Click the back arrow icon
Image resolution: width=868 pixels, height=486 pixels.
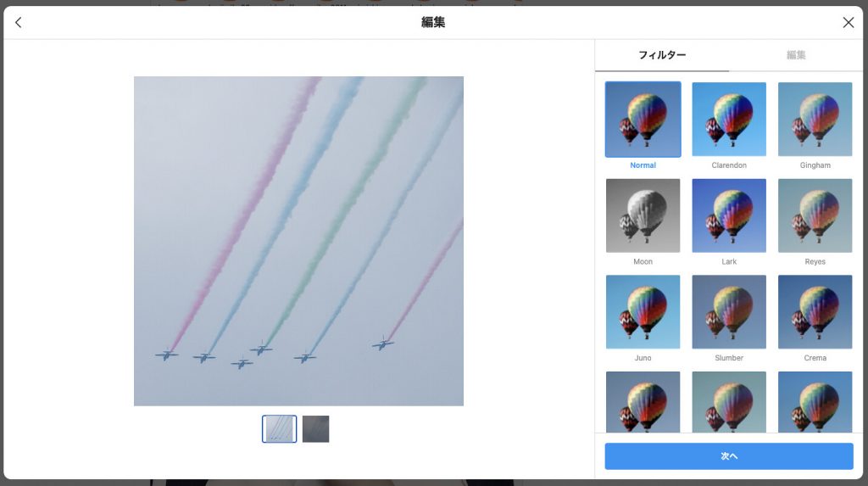coord(19,23)
